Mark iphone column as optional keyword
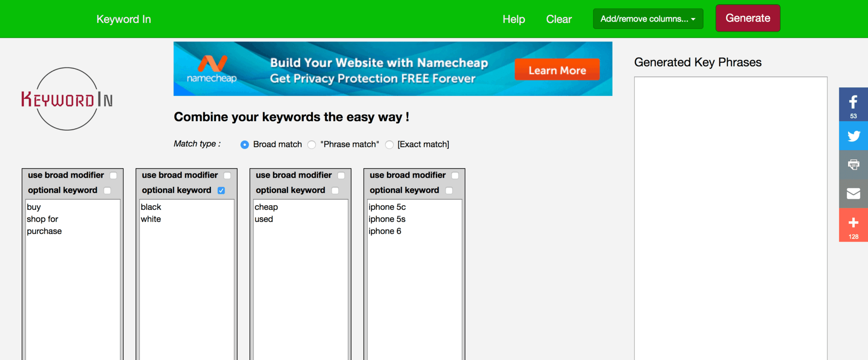Screen dimensions: 868x360 (449, 191)
